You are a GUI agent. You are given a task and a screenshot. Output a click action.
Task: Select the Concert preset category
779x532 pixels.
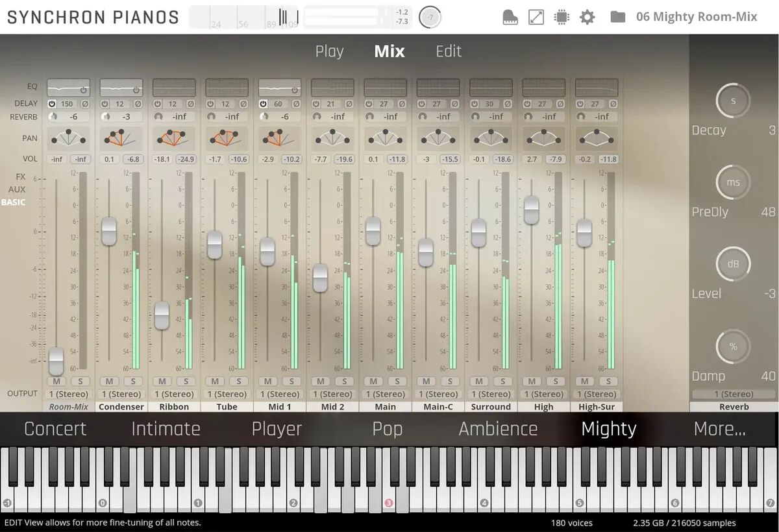tap(55, 429)
